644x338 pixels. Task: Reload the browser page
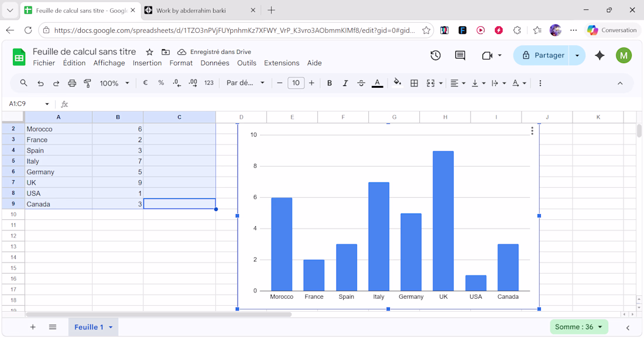point(28,30)
